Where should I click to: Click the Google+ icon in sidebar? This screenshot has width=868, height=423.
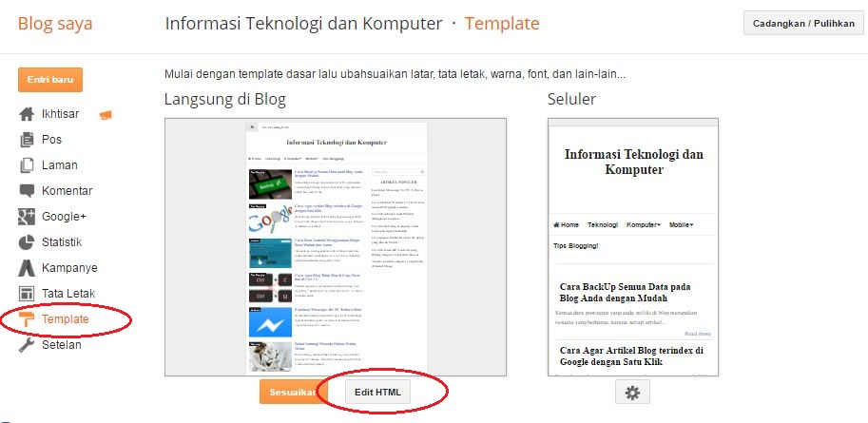[x=27, y=217]
